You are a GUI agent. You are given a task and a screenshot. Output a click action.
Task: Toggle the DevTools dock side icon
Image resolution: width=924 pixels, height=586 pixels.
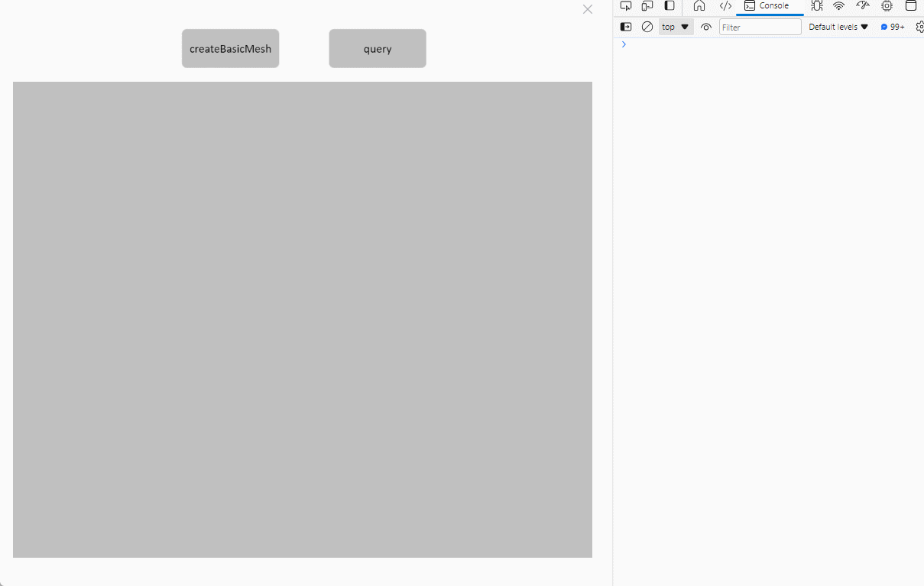[669, 6]
